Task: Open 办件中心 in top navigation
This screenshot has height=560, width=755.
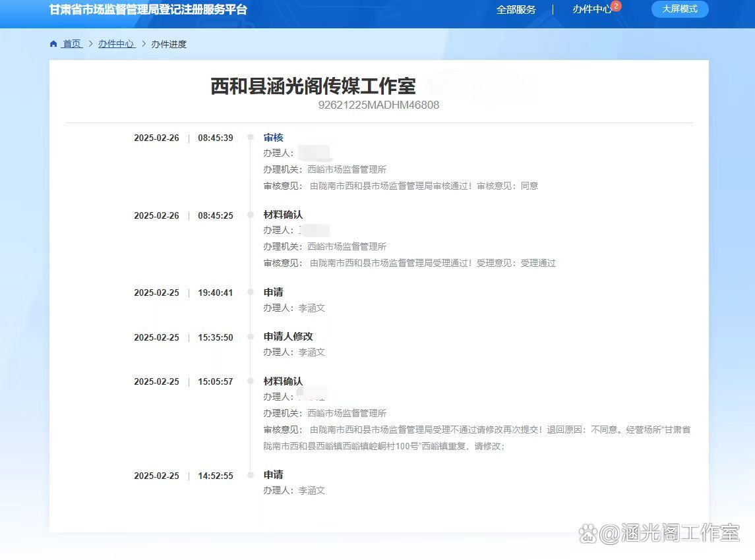Action: (591, 10)
